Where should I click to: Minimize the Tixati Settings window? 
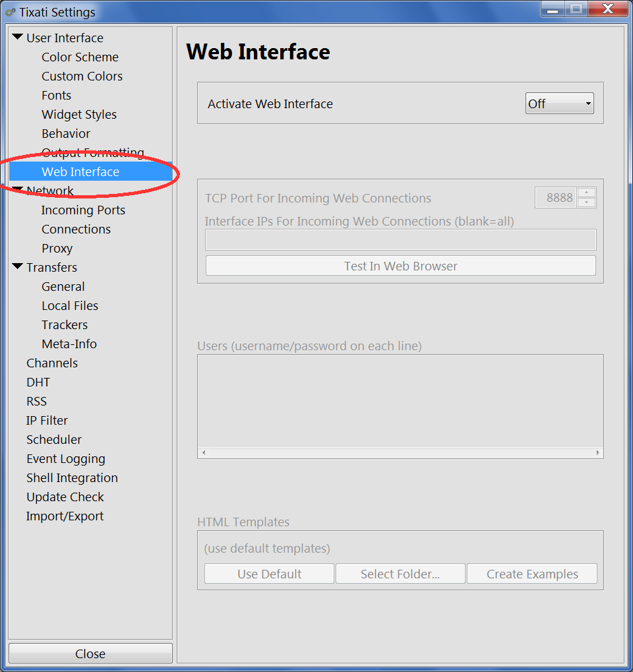(553, 9)
